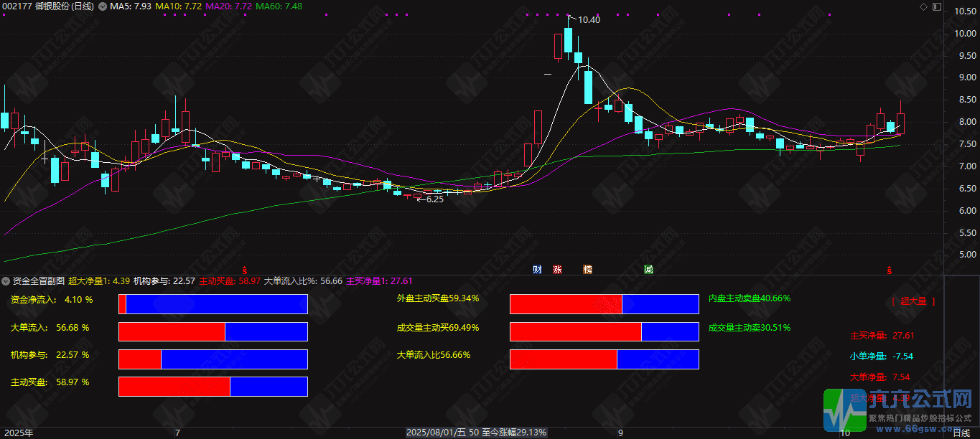The width and height of the screenshot is (980, 439).
Task: Select the MA5: 7.93 indicator label
Action: point(131,6)
